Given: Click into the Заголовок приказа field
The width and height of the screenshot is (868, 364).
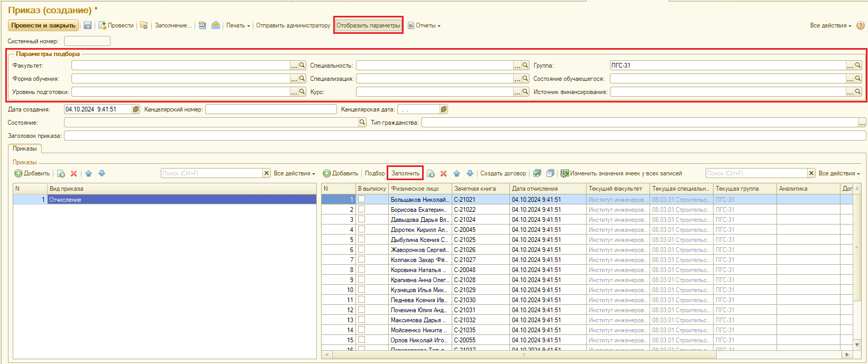Looking at the screenshot, I should [x=465, y=136].
